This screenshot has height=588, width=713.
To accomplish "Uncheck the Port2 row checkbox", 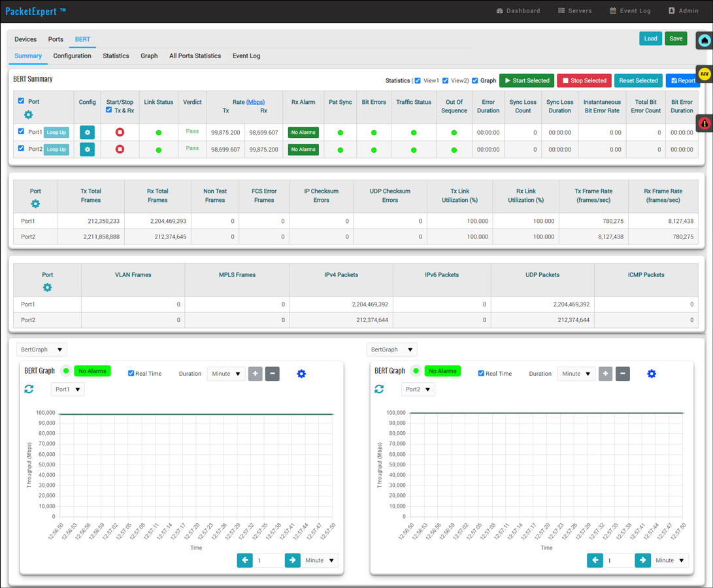I will click(21, 148).
